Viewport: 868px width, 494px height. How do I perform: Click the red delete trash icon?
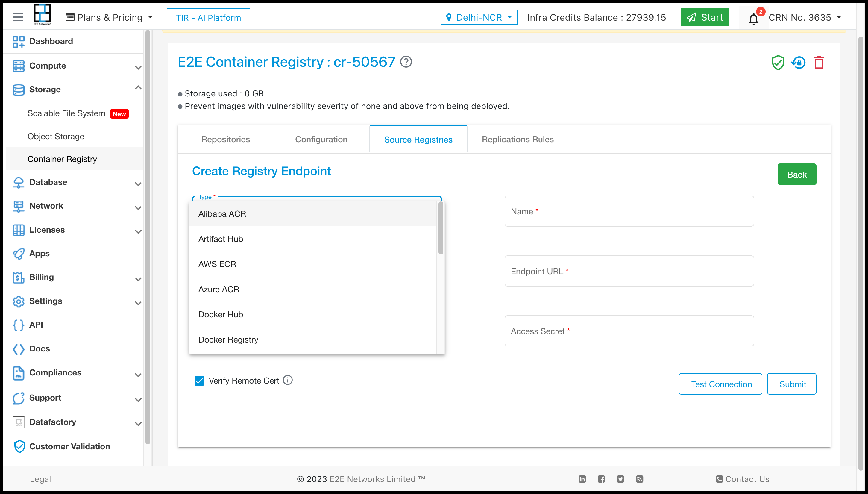819,63
